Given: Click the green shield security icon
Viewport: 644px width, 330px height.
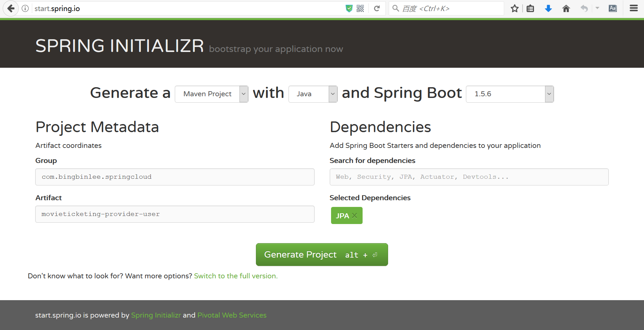Looking at the screenshot, I should click(349, 8).
